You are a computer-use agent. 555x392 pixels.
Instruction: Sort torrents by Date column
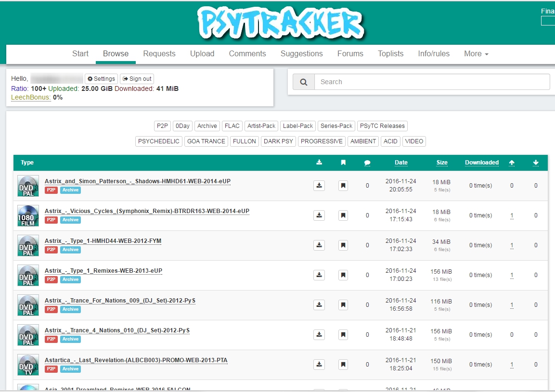[x=401, y=163]
